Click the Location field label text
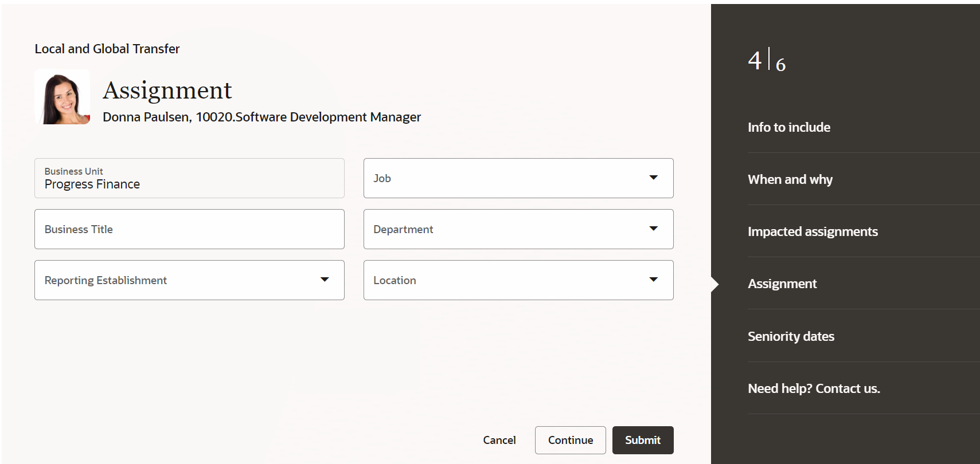 click(395, 280)
